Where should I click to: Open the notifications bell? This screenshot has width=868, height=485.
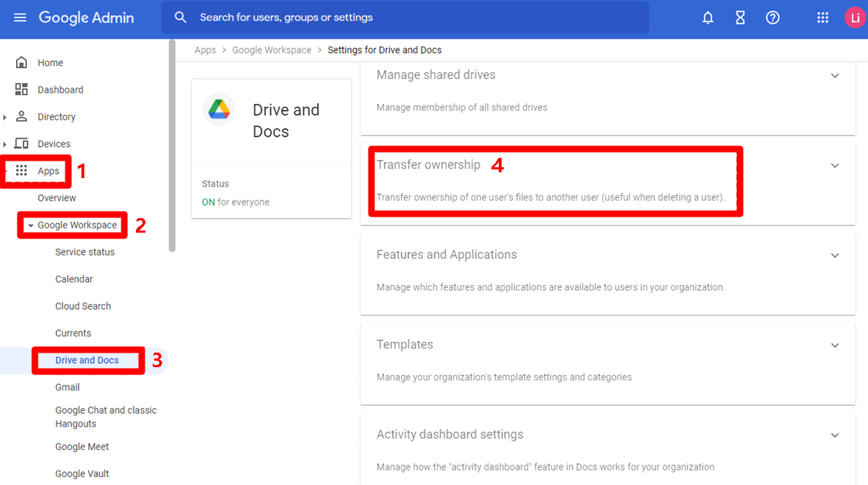707,17
